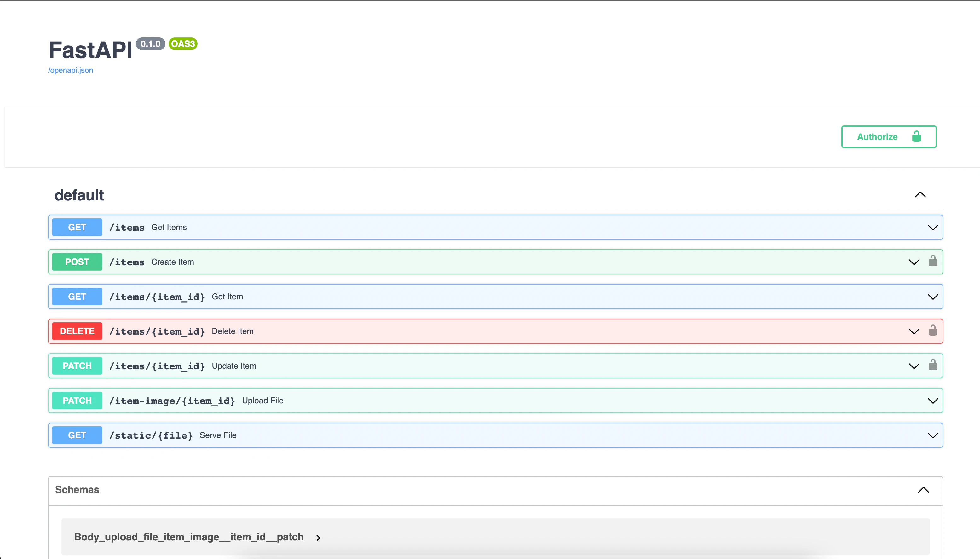
Task: Click the red DELETE method badge
Action: (x=77, y=331)
